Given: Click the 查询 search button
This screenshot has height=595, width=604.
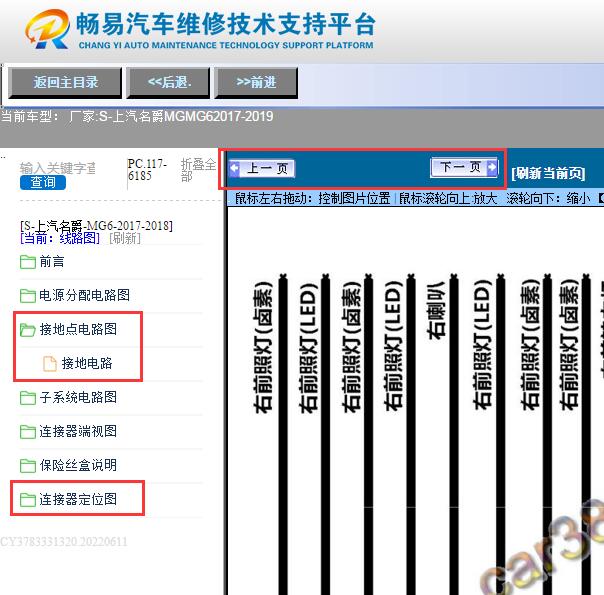Looking at the screenshot, I should pos(43,182).
